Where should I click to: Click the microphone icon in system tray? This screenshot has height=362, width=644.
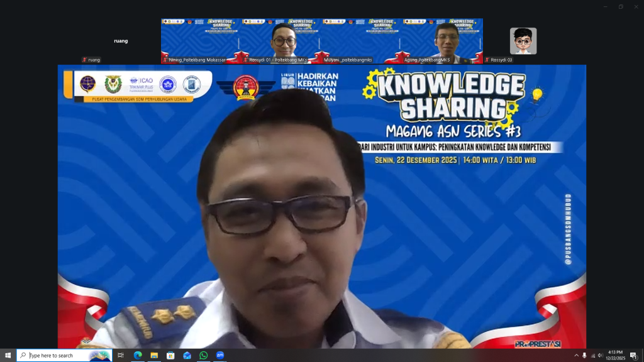(x=584, y=355)
